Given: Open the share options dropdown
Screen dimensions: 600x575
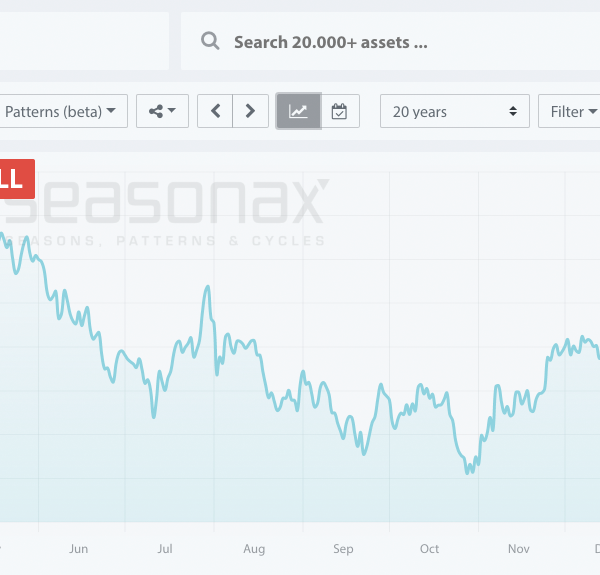Looking at the screenshot, I should (163, 111).
